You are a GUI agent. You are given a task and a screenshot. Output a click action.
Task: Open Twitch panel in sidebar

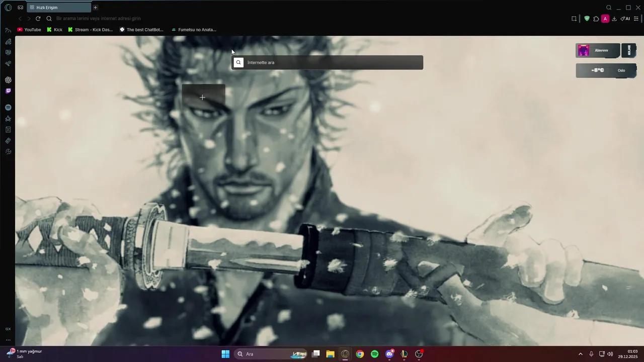(x=8, y=91)
